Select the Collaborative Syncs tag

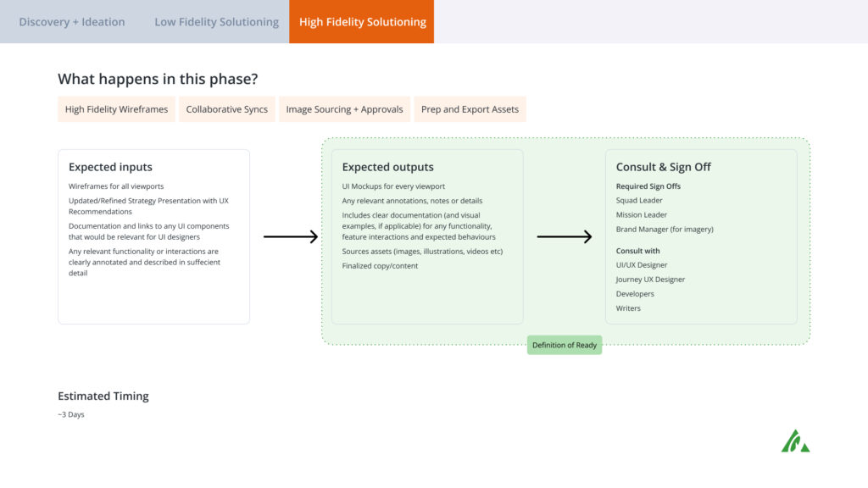[227, 109]
